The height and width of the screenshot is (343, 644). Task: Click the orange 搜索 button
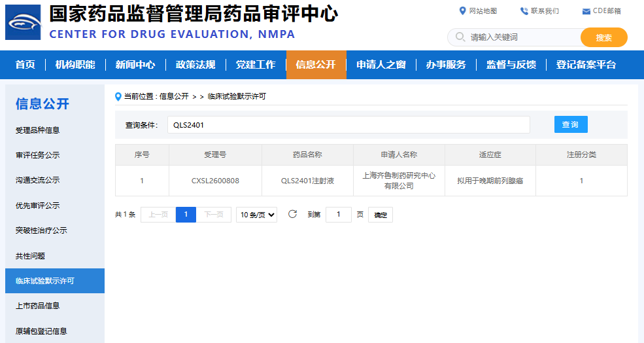603,37
